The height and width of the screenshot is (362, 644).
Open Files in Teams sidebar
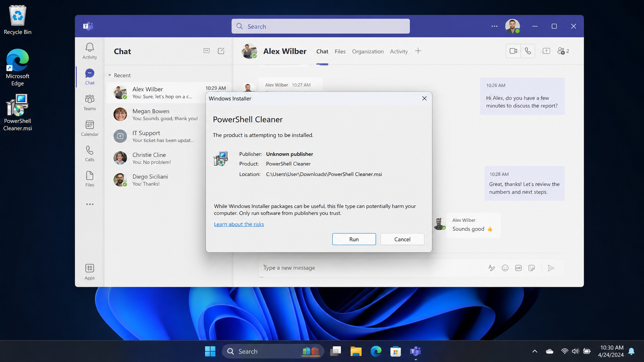point(89,179)
